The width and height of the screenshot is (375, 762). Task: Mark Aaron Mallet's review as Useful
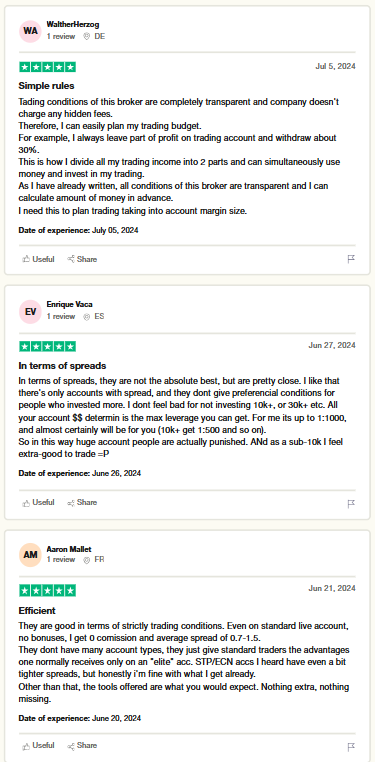coord(38,745)
